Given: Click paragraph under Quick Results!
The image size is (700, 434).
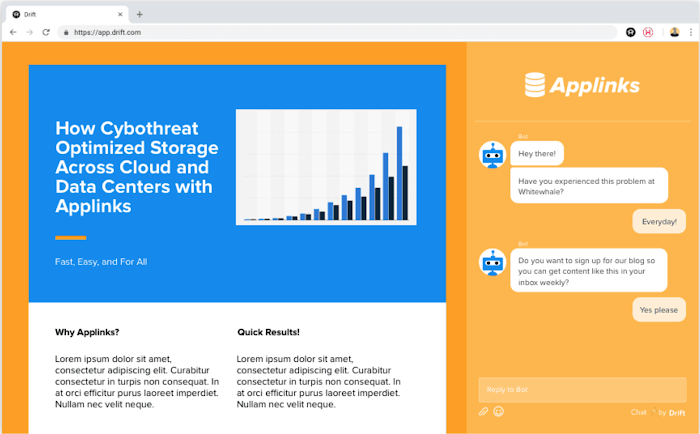Looking at the screenshot, I should (319, 382).
